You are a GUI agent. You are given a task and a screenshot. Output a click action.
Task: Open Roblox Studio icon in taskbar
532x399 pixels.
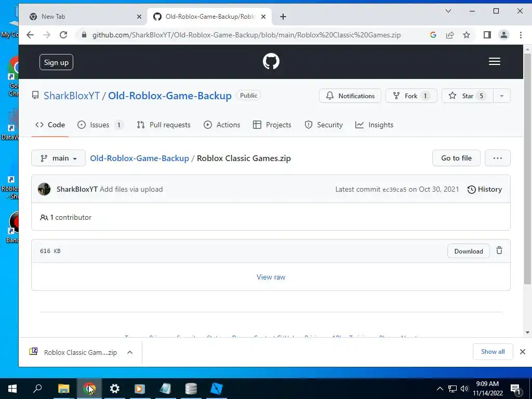[217, 389]
